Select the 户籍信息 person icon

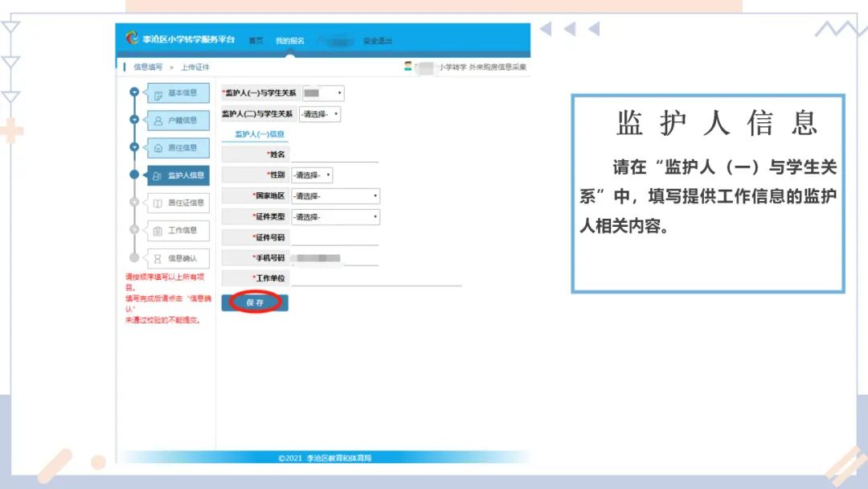click(x=157, y=121)
